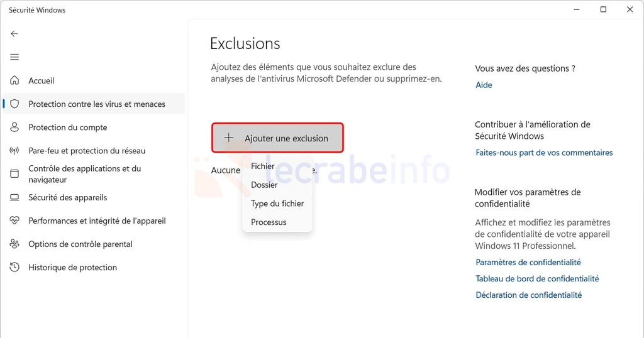644x338 pixels.
Task: Expand the Ajouter une exclusion dropdown
Action: (277, 138)
